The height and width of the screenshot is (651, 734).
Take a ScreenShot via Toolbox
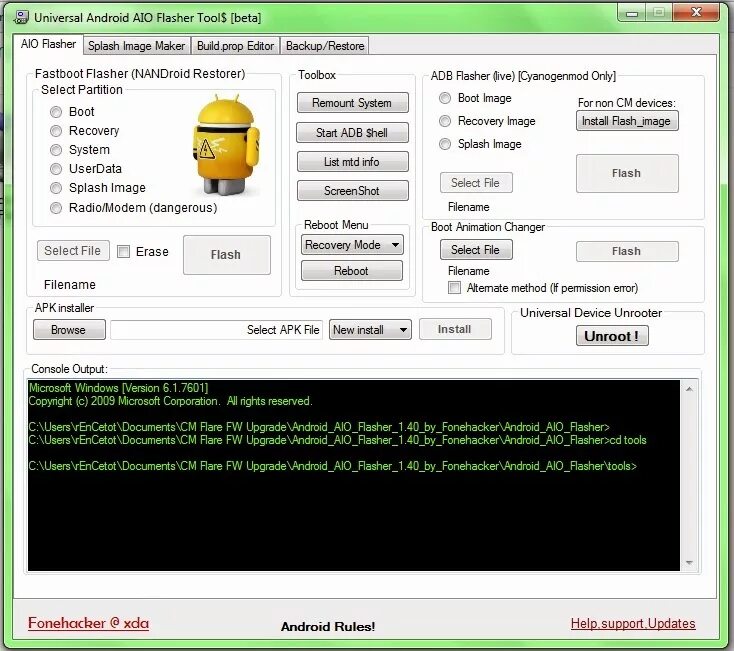(x=352, y=191)
